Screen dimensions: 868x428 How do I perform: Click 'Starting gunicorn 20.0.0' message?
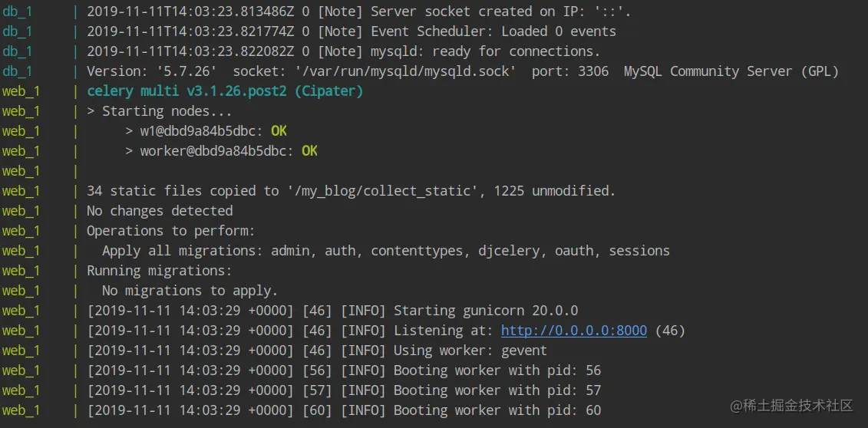click(x=486, y=311)
